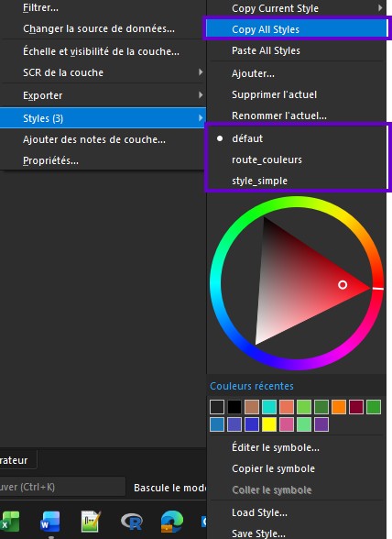Activate the style_simple style
Screen dimensions: 392x539
pyautogui.click(x=296, y=181)
